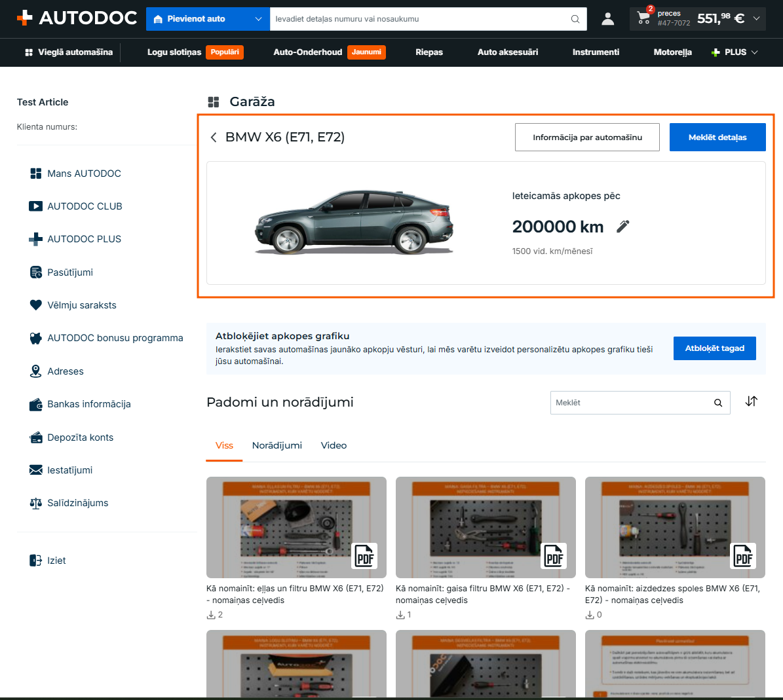
Task: Click Pasūtījumi orders icon
Action: (35, 272)
